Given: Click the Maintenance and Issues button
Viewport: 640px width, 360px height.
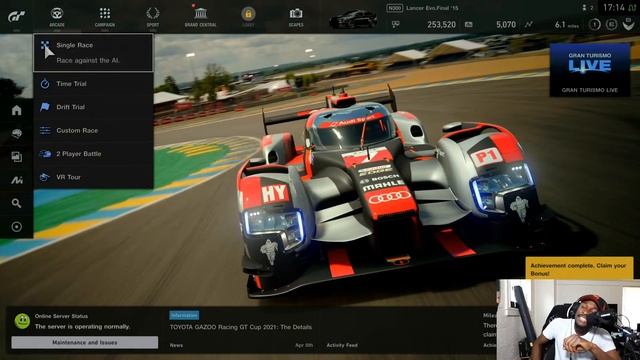Looking at the screenshot, I should (84, 342).
